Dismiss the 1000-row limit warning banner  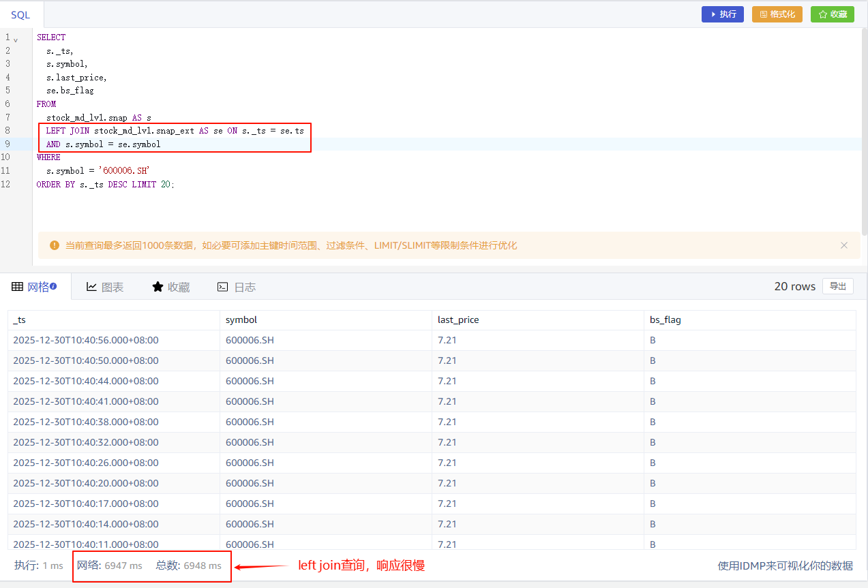point(843,245)
